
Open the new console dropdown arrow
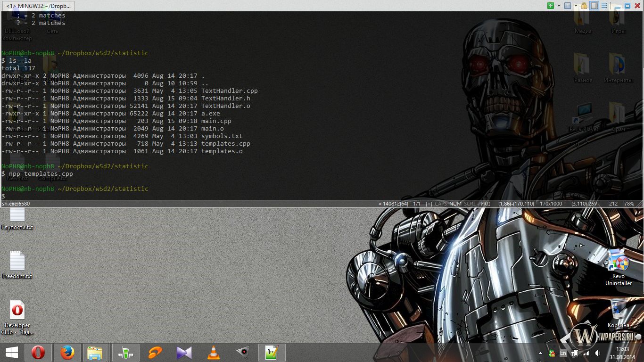(x=559, y=6)
